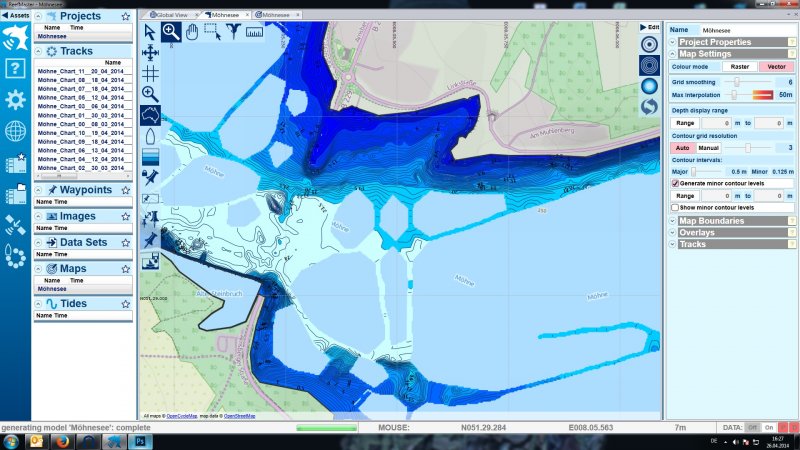
Task: Expand the Overlays section
Action: coord(697,232)
